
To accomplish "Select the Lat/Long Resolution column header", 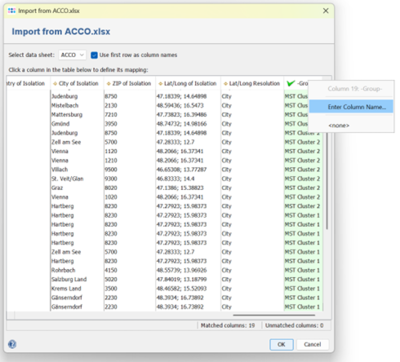I will click(252, 83).
